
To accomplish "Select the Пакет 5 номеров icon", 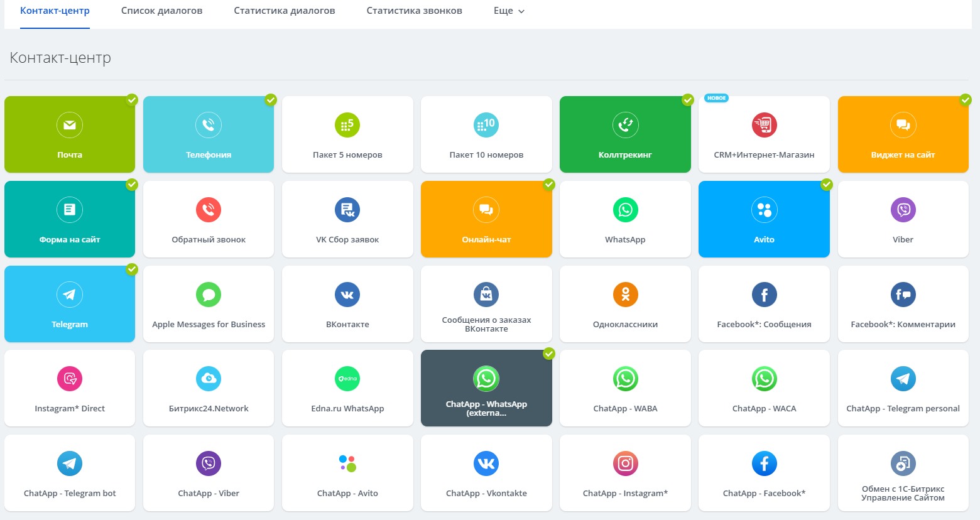I will coord(347,125).
